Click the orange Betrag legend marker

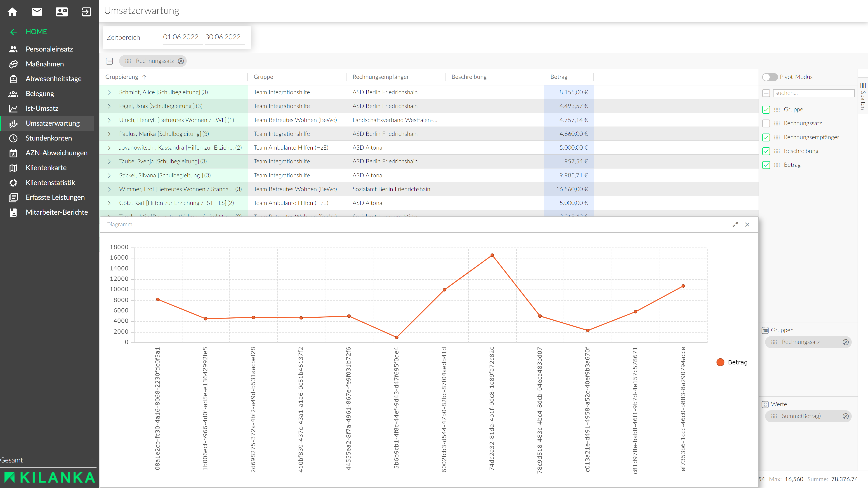720,362
